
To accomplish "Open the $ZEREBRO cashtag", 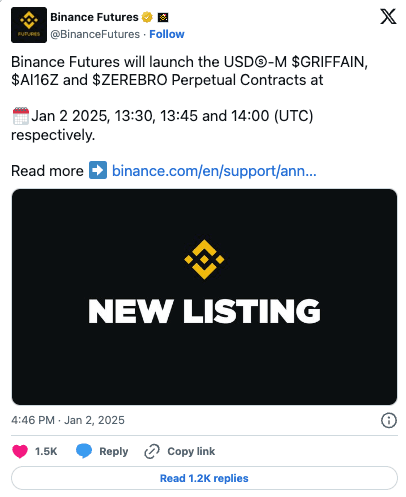I will click(x=130, y=80).
